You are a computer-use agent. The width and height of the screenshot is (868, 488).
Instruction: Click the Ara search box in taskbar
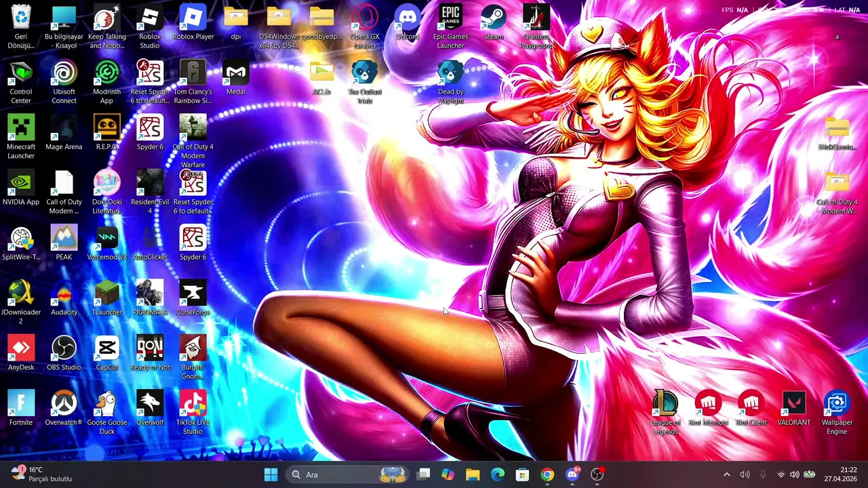(x=348, y=474)
